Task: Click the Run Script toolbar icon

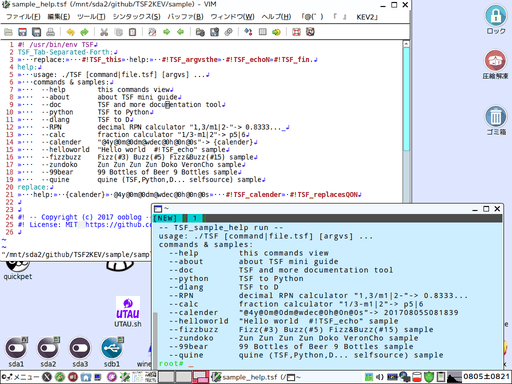Action: [x=228, y=32]
